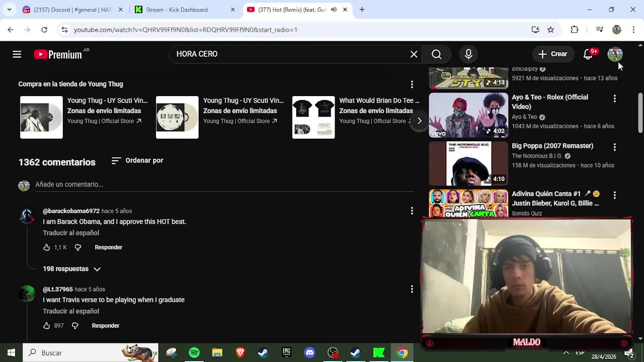644x362 pixels.
Task: Go back in browser history
Action: click(x=11, y=30)
